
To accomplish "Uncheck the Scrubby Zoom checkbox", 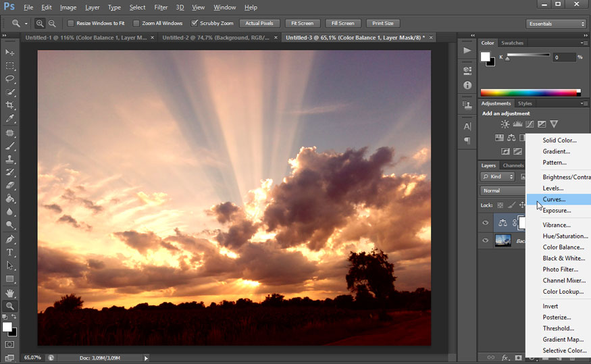I will (x=195, y=24).
